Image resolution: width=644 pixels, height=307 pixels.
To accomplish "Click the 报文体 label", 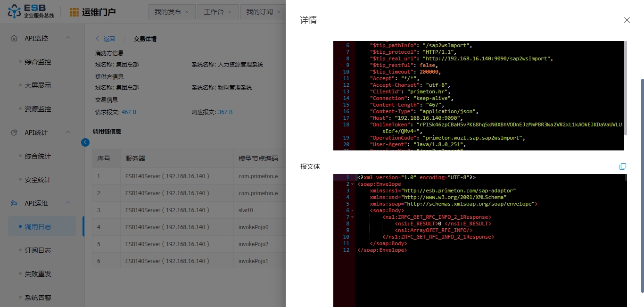I will 310,166.
